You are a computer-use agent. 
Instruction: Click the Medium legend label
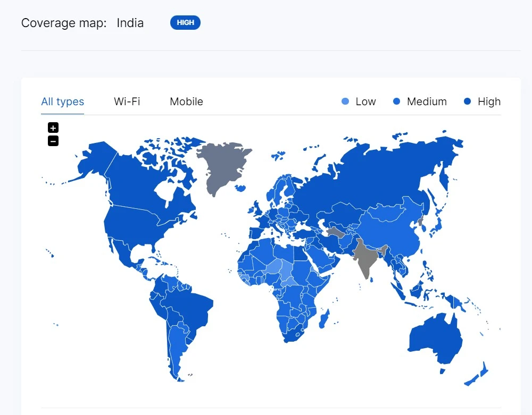click(x=427, y=101)
